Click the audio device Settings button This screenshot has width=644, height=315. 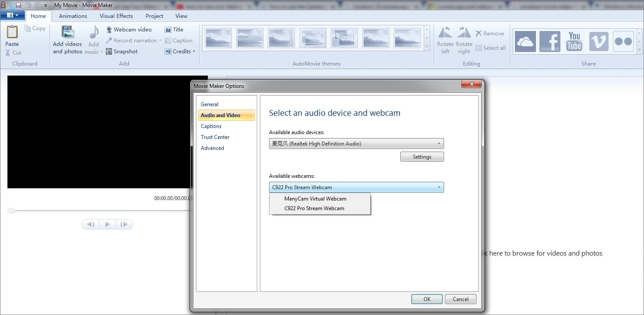(422, 157)
